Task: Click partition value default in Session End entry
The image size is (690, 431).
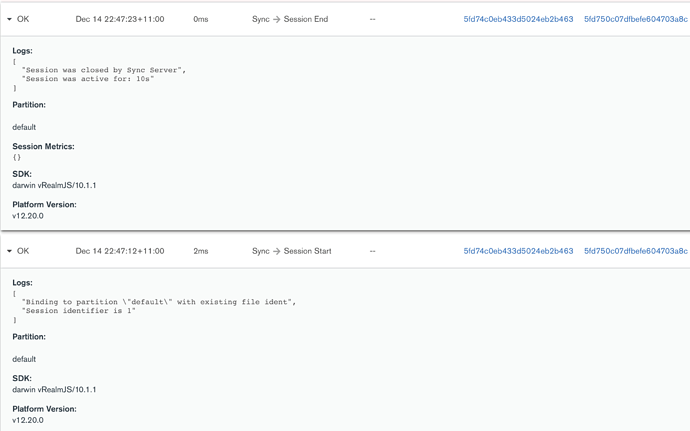Action: click(24, 127)
